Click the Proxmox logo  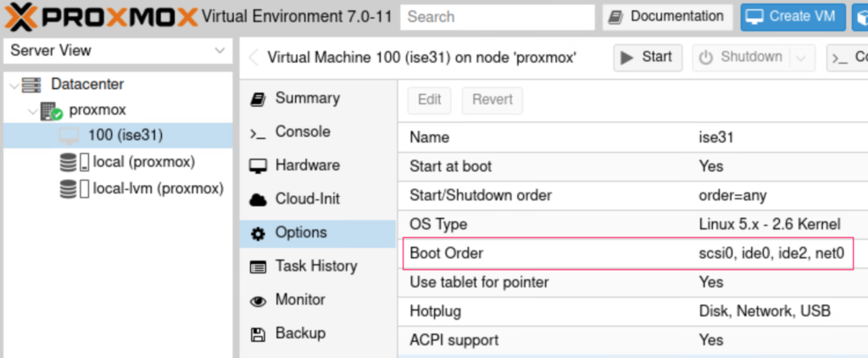[x=101, y=17]
